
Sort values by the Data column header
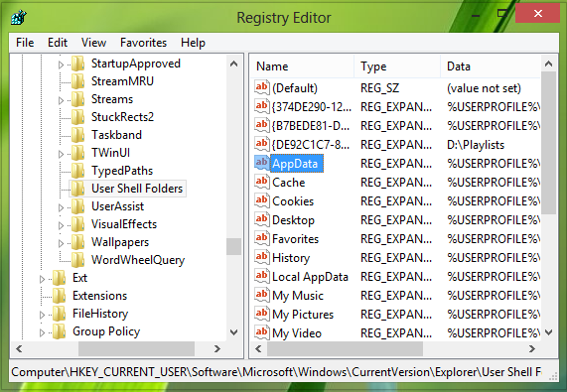pyautogui.click(x=491, y=66)
